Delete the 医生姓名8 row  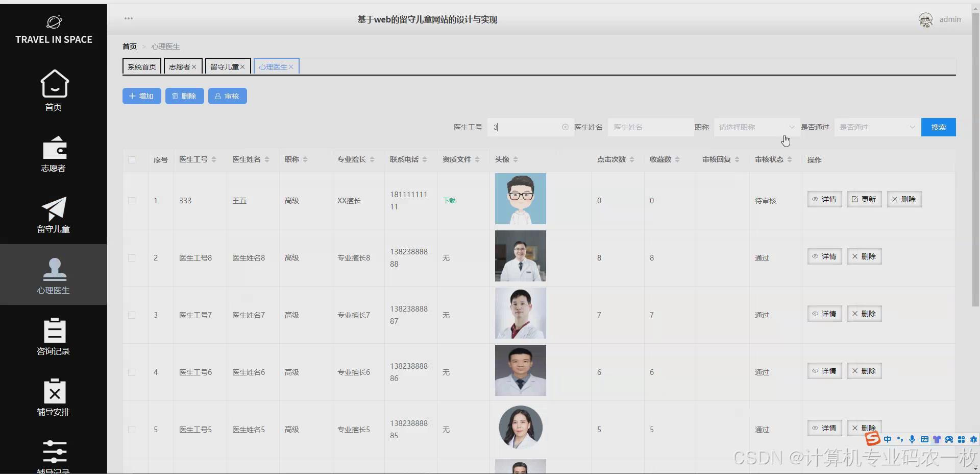864,256
